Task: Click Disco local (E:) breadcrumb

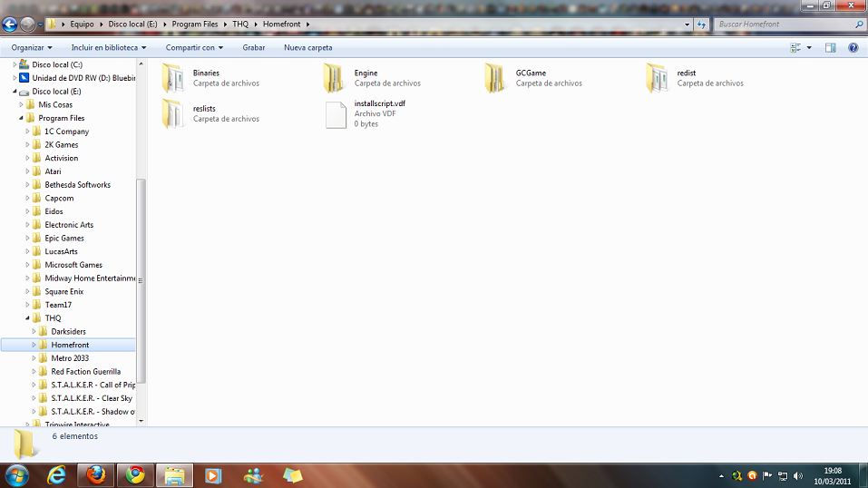Action: (x=132, y=24)
